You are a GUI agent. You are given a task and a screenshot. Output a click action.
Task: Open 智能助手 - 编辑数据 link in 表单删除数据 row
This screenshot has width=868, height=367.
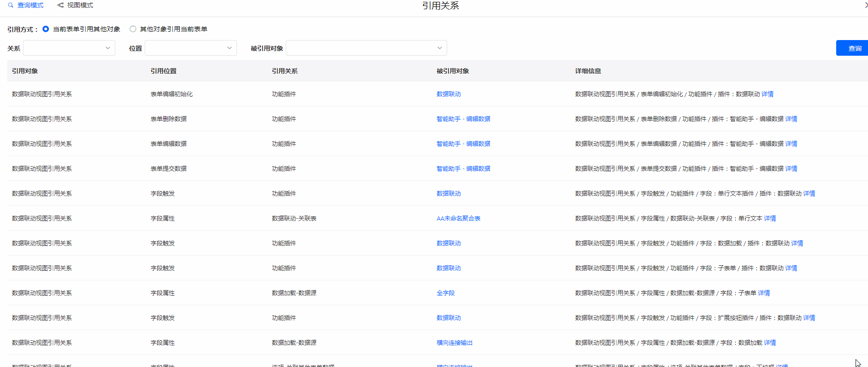[x=463, y=119]
